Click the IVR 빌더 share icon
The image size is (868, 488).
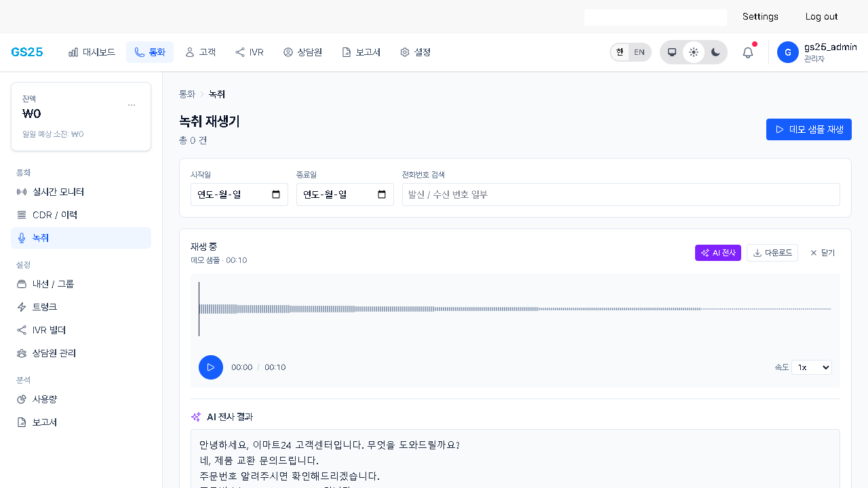[x=22, y=330]
